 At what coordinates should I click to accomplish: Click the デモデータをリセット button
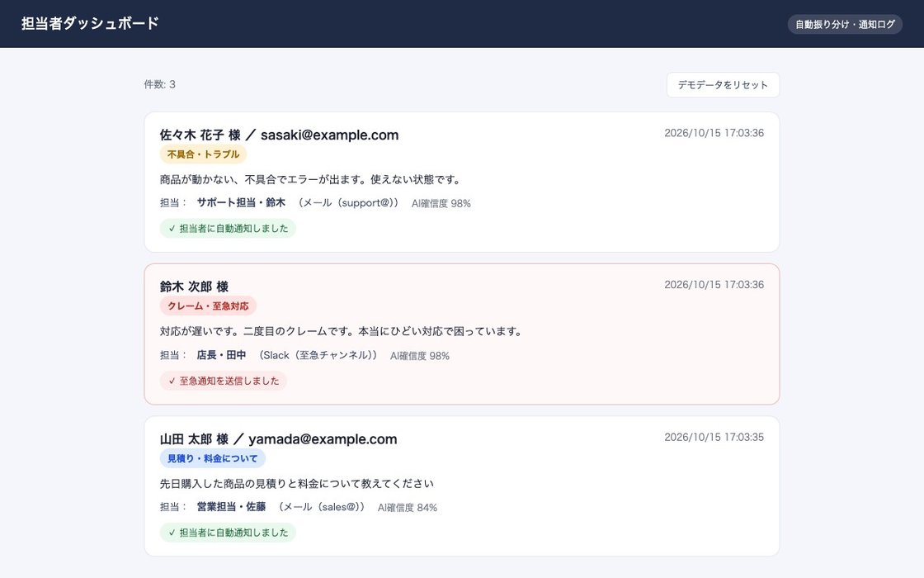723,85
